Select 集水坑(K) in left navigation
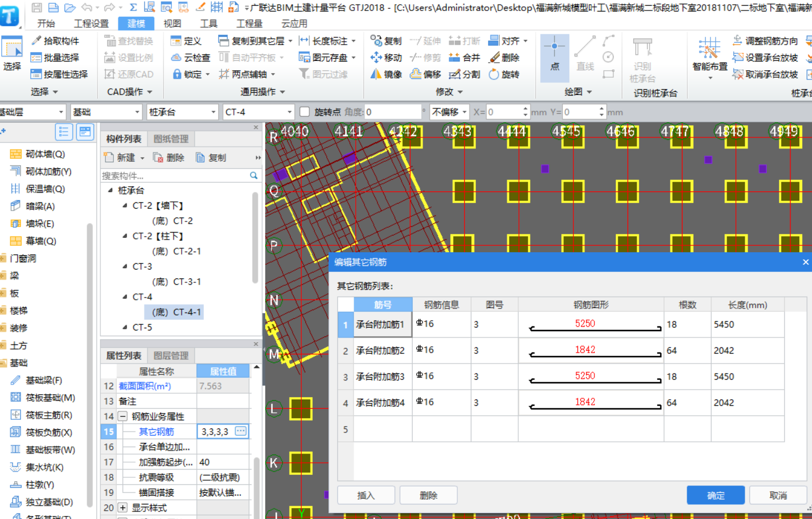812x519 pixels. (37, 467)
